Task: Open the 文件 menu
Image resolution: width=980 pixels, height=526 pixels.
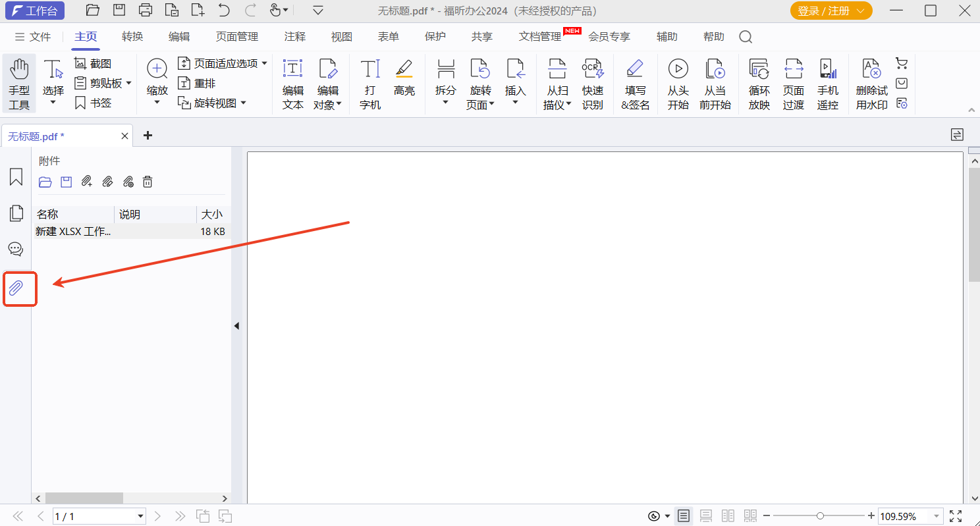Action: tap(33, 37)
